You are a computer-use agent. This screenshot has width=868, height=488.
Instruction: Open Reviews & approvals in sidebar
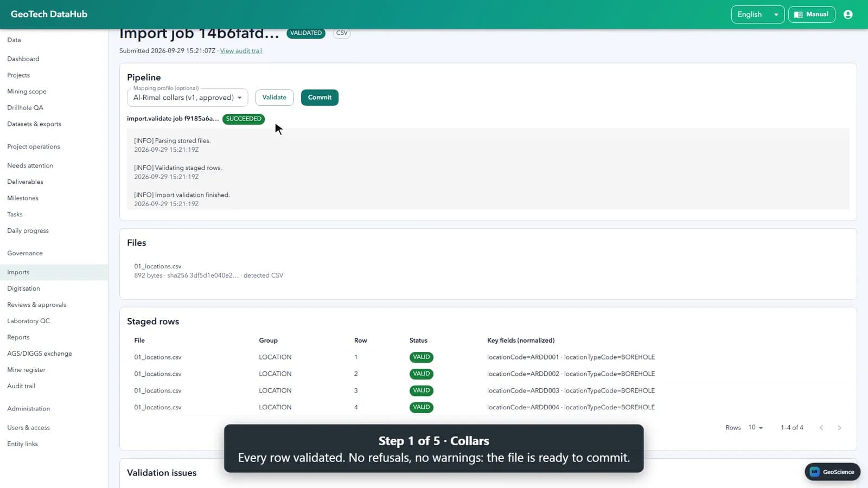[37, 305]
